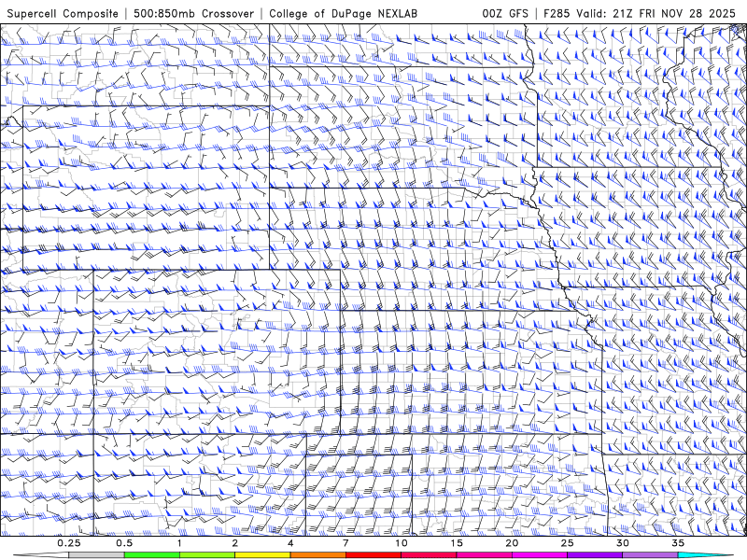The image size is (747, 560).
Task: Click the red 7–10 color bar segment
Action: point(373,555)
